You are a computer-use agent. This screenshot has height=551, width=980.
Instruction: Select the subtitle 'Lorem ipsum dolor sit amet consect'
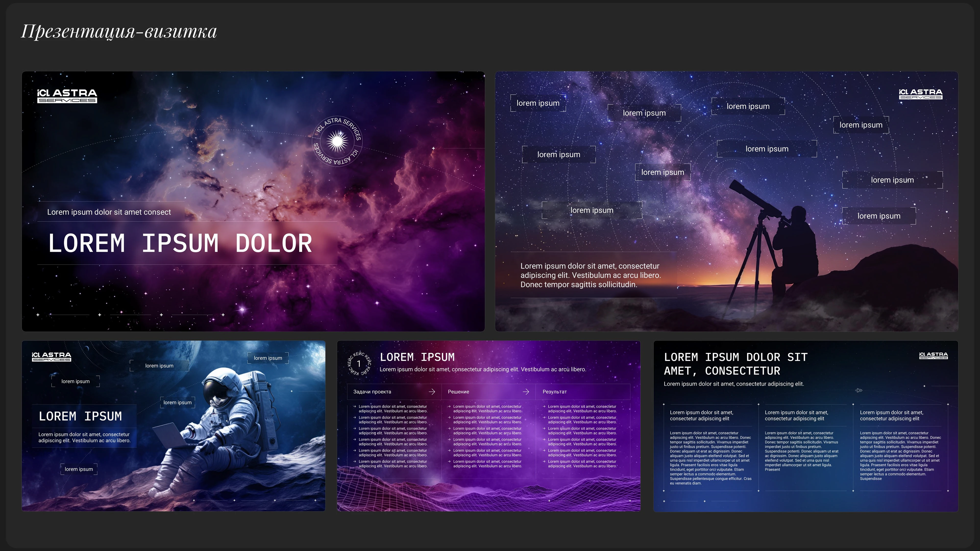[109, 212]
